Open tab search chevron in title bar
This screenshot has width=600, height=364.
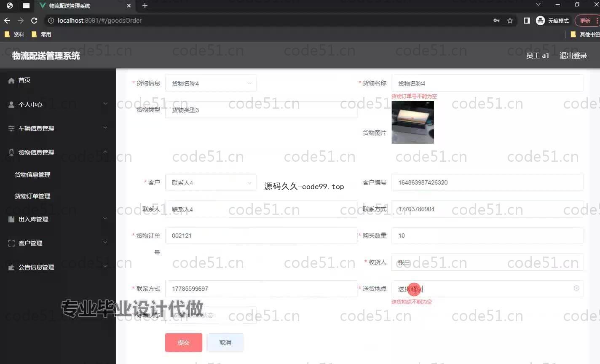538,5
